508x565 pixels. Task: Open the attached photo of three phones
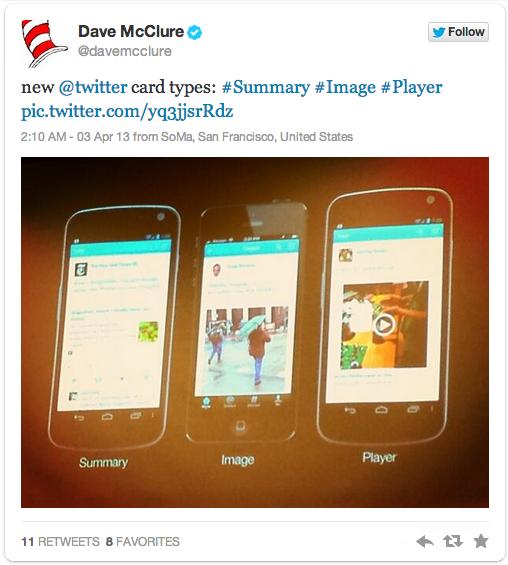coord(255,332)
